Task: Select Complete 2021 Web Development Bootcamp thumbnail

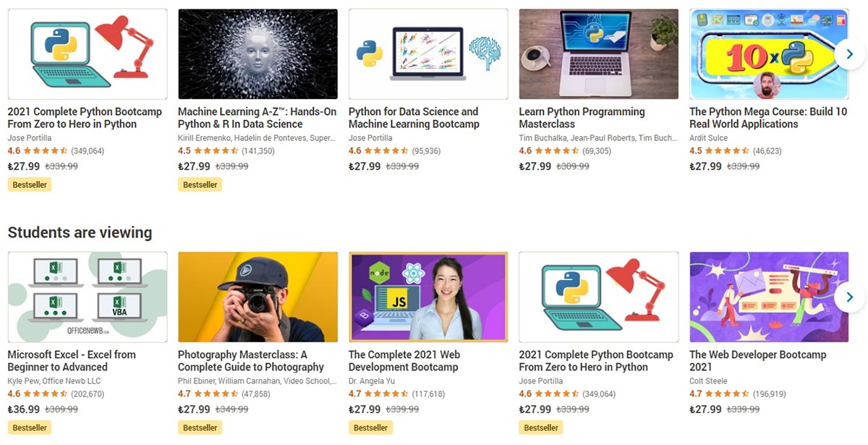Action: (x=428, y=297)
